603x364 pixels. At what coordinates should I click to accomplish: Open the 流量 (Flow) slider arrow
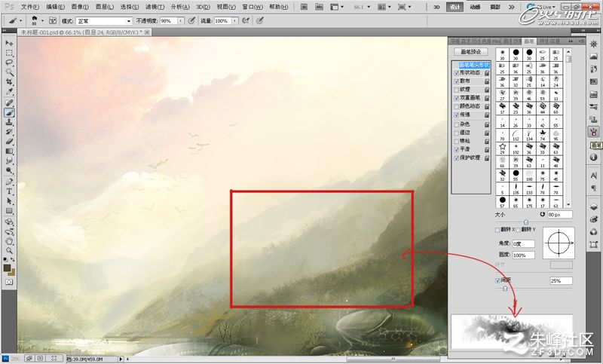(234, 21)
